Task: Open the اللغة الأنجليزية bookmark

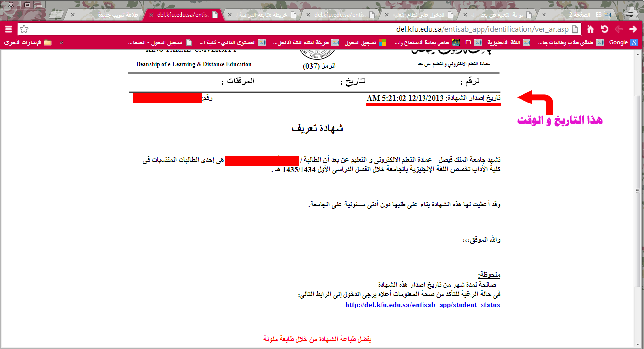Action: 509,42
